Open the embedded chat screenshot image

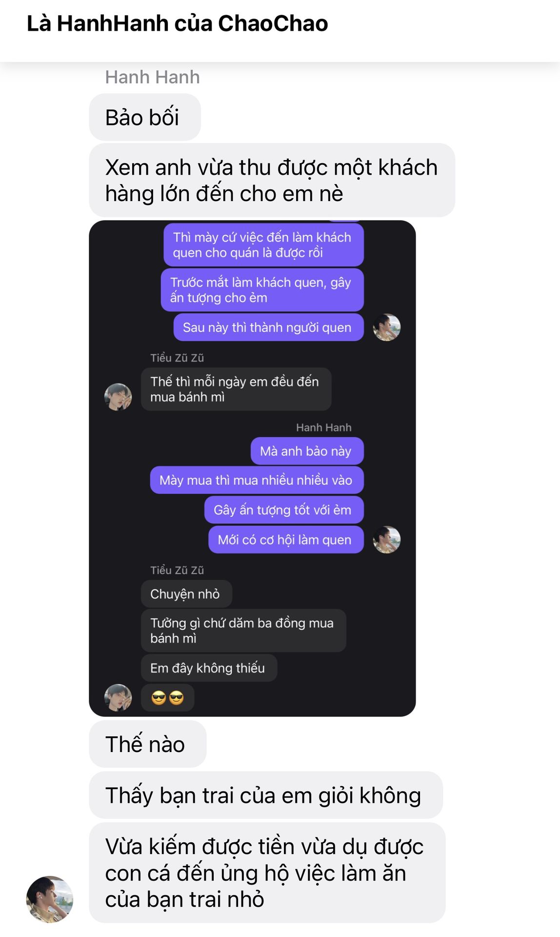pos(252,468)
